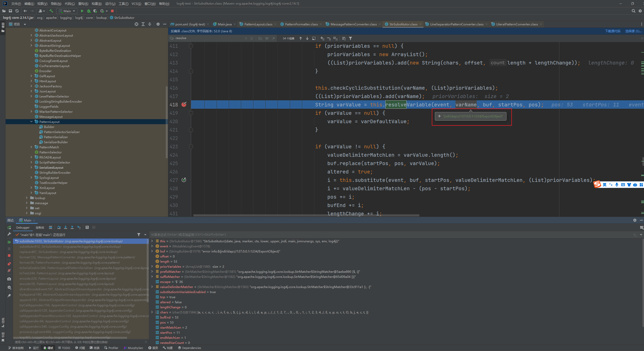Expand the buf variable in debugger variables

point(152,251)
